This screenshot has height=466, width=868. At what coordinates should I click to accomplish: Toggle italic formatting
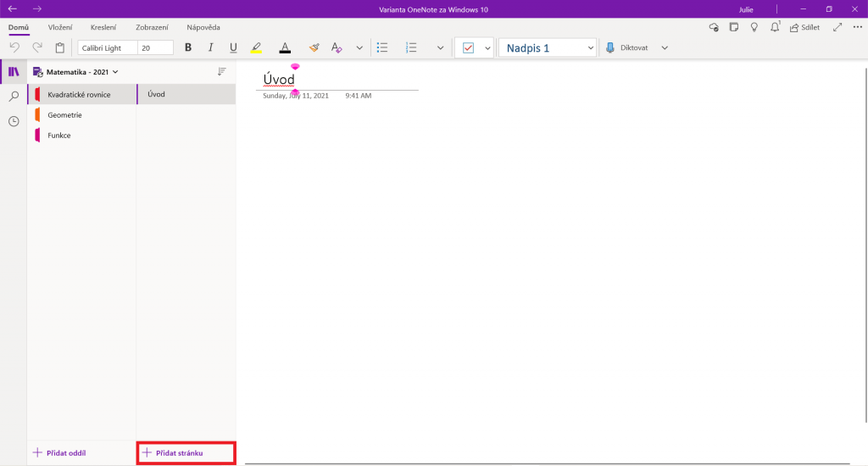[210, 48]
